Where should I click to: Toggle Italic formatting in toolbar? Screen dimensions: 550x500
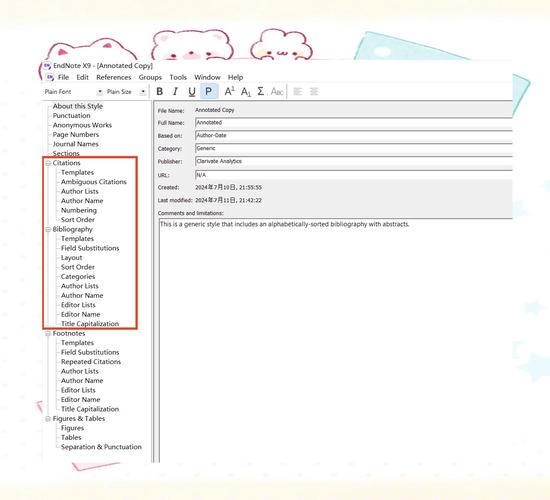pyautogui.click(x=175, y=92)
